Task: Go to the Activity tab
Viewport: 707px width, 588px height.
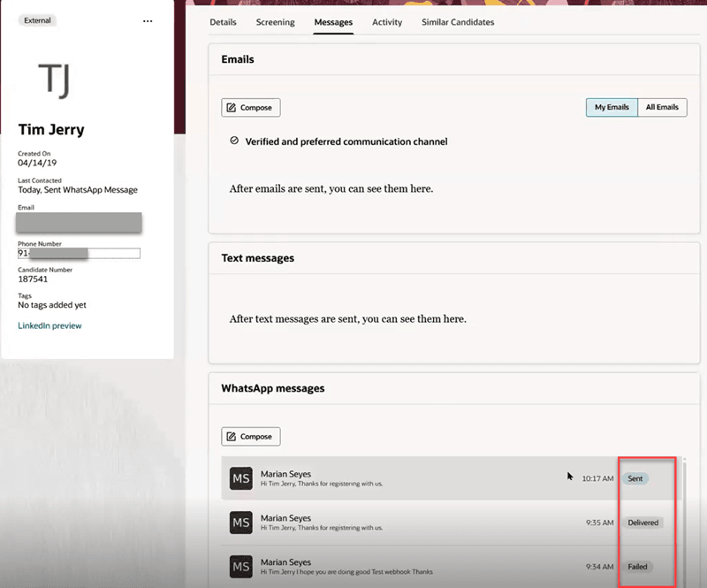Action: tap(387, 22)
